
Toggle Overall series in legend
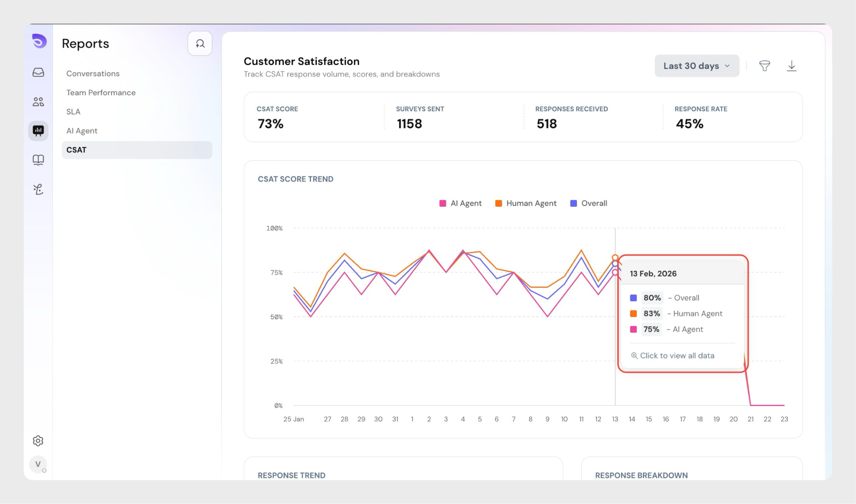coord(588,204)
